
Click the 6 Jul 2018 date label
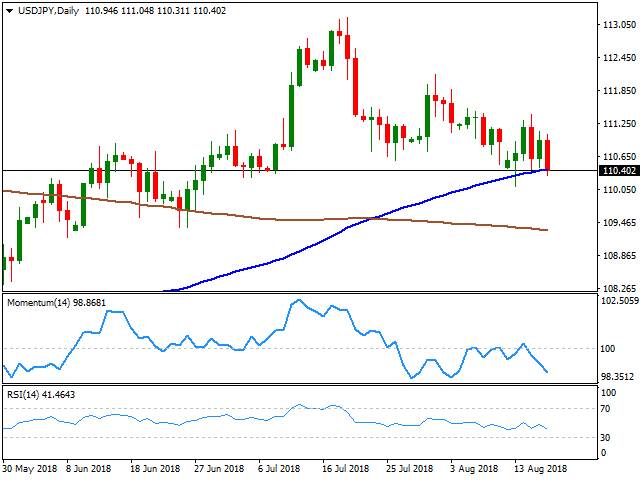(279, 469)
